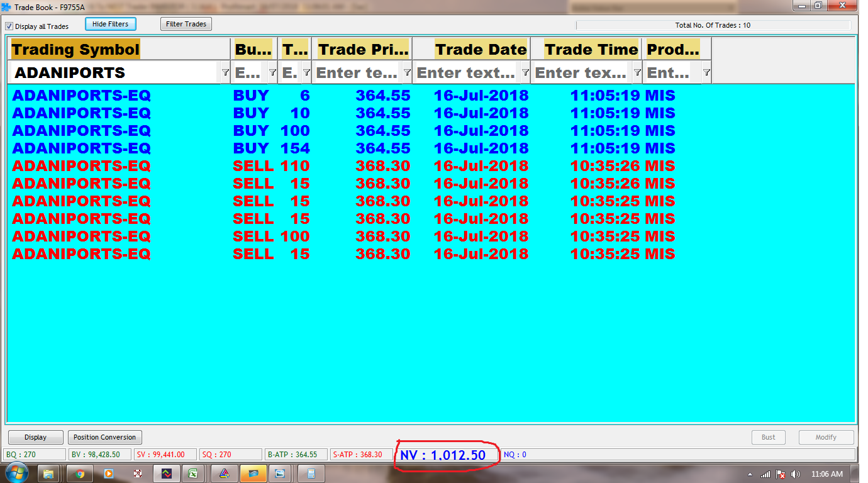Click status entry S-ATP : 368.30
This screenshot has width=868, height=483.
click(361, 455)
